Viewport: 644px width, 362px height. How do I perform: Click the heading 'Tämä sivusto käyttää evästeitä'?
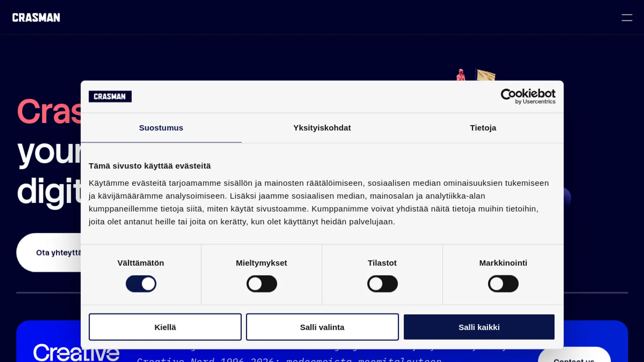point(150,166)
